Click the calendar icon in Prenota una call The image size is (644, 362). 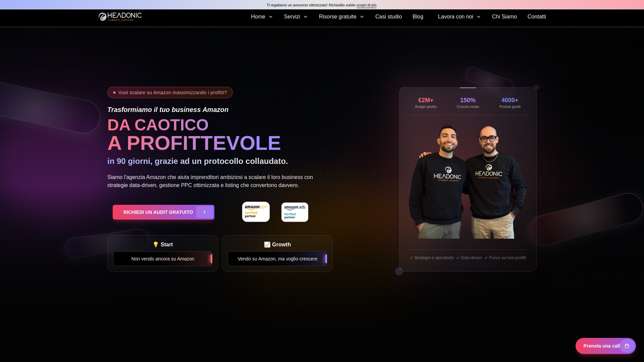[x=627, y=346]
